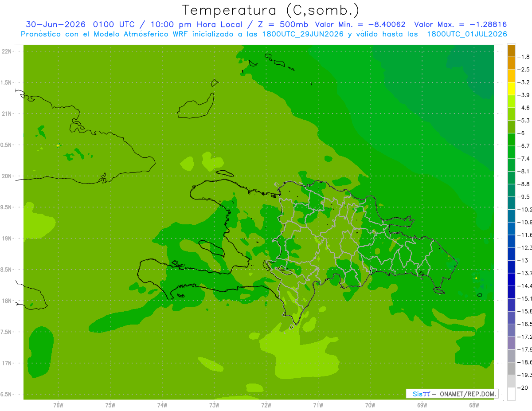Click the init time '1800UTC_29JUN2026'
Screen dimensions: 532x411
[302, 34]
